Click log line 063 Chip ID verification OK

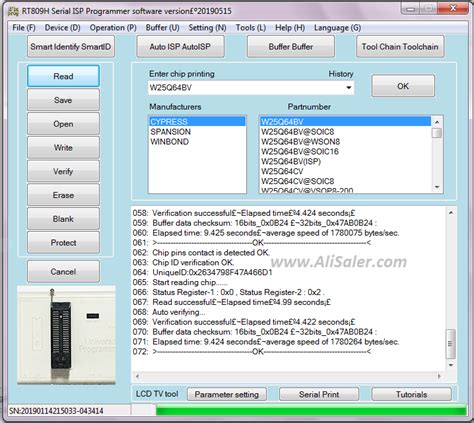click(183, 263)
